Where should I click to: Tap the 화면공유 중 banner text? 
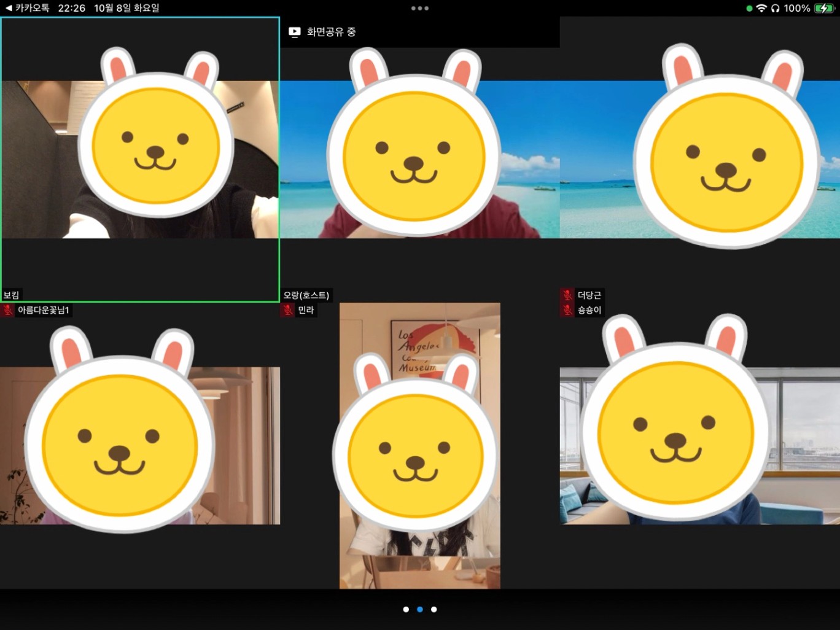coord(332,32)
